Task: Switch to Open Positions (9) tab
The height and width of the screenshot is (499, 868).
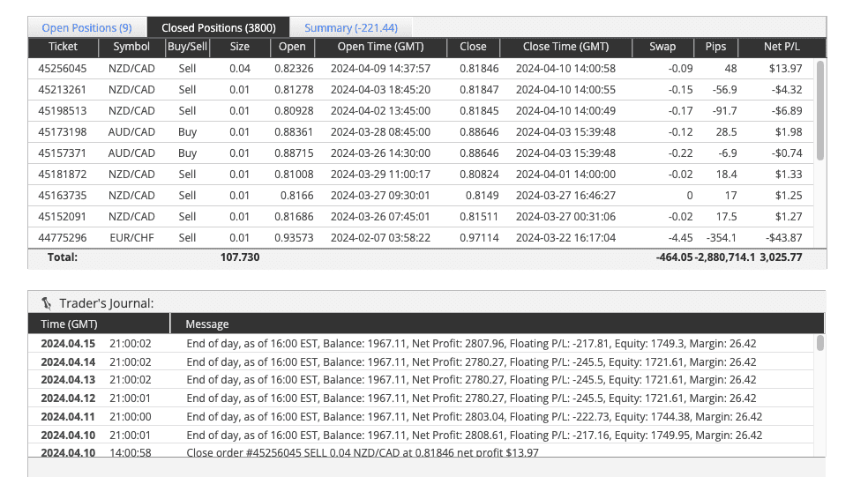Action: click(x=87, y=27)
